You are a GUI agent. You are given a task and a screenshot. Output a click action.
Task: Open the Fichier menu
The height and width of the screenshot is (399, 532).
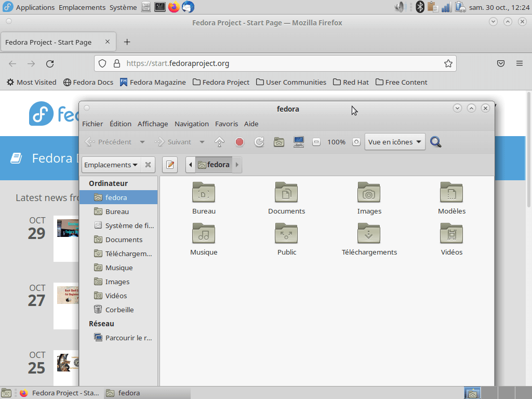[x=92, y=124]
